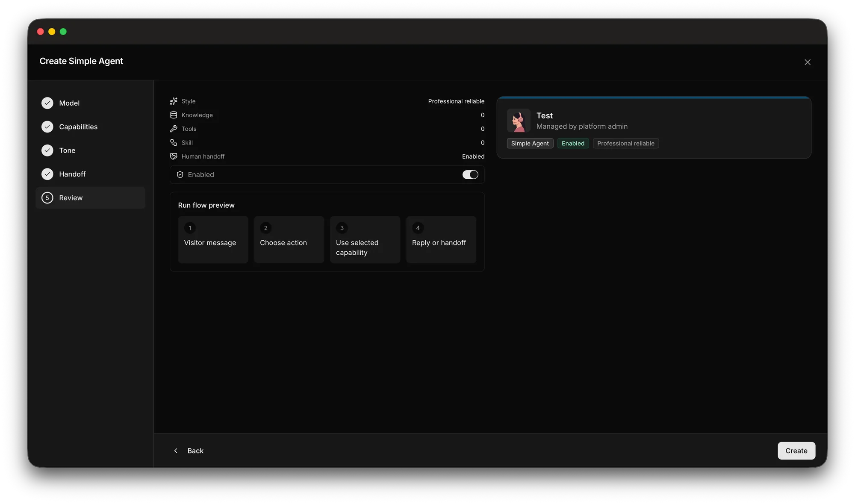Click the step 3 number circle
The height and width of the screenshot is (504, 855).
click(x=342, y=228)
